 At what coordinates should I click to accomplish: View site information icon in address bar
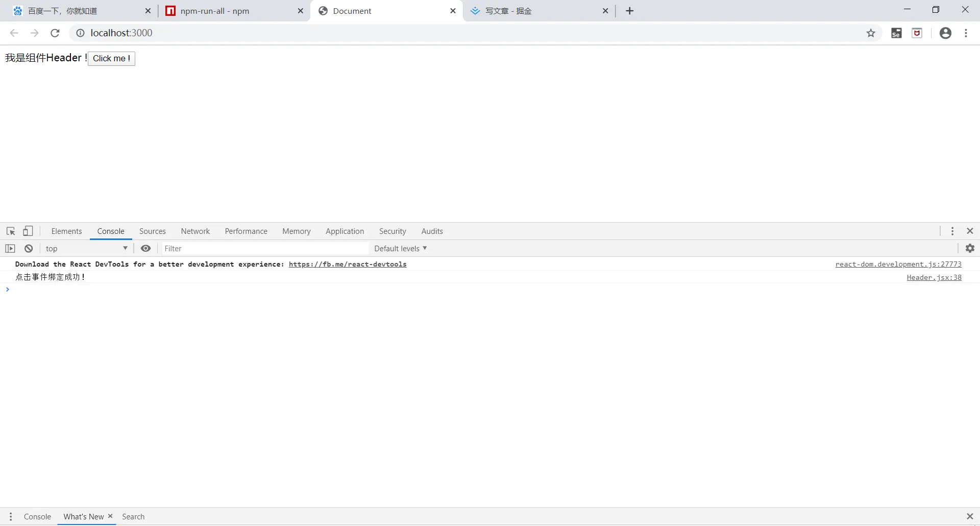click(80, 33)
